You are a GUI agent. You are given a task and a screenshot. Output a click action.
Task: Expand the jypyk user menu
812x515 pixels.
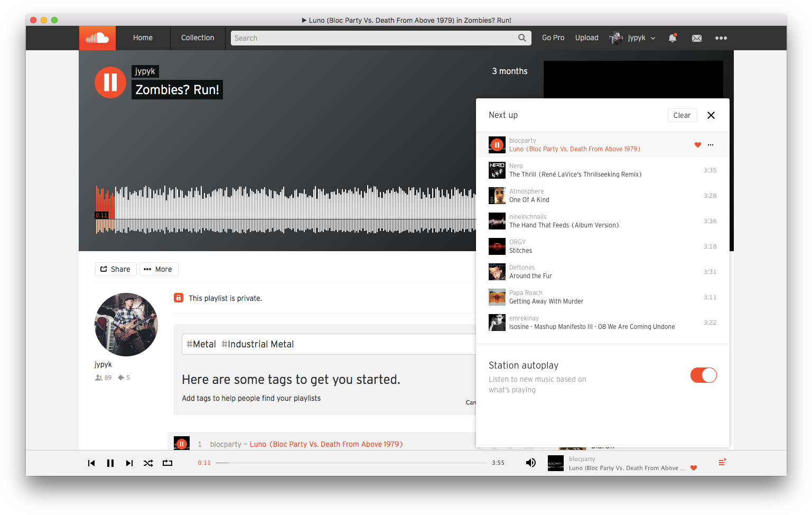coord(632,38)
